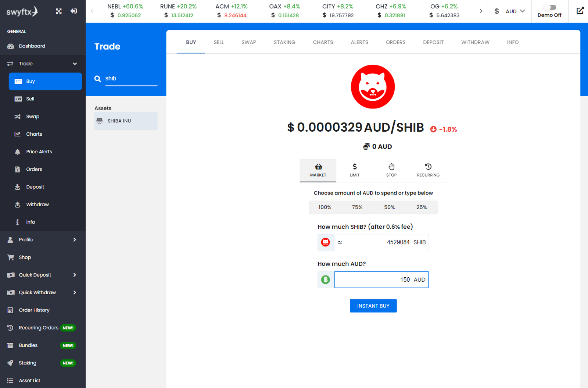The width and height of the screenshot is (588, 388).
Task: Choose 100% of AUD balance
Action: point(325,207)
